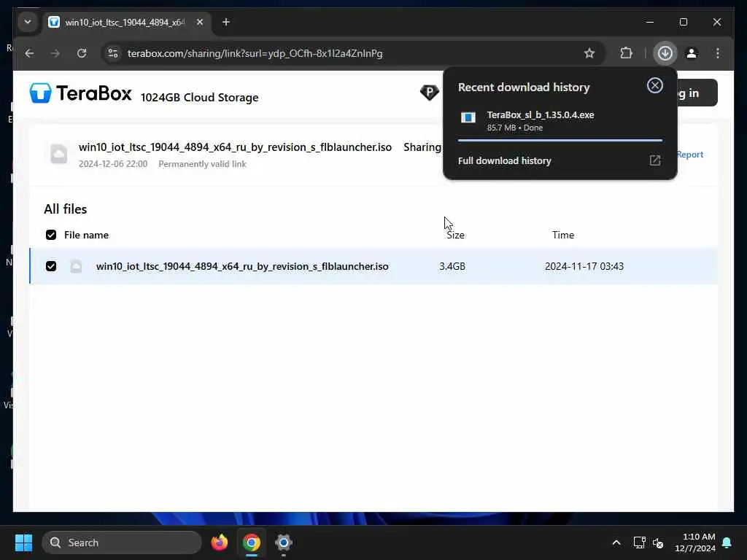This screenshot has width=747, height=560.
Task: Click the address bar URL
Action: click(x=255, y=53)
